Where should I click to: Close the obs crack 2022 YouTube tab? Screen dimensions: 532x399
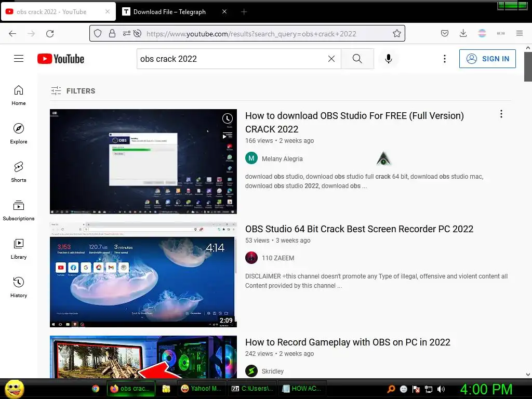pos(108,11)
